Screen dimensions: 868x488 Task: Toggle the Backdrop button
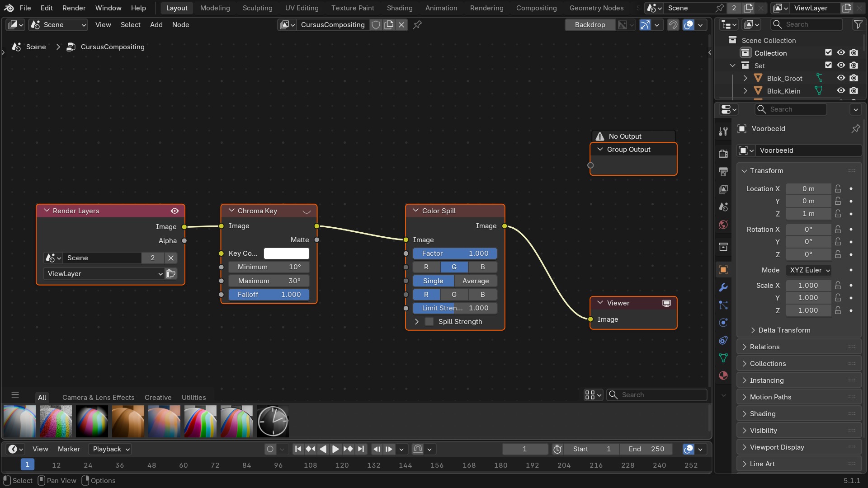coord(590,25)
